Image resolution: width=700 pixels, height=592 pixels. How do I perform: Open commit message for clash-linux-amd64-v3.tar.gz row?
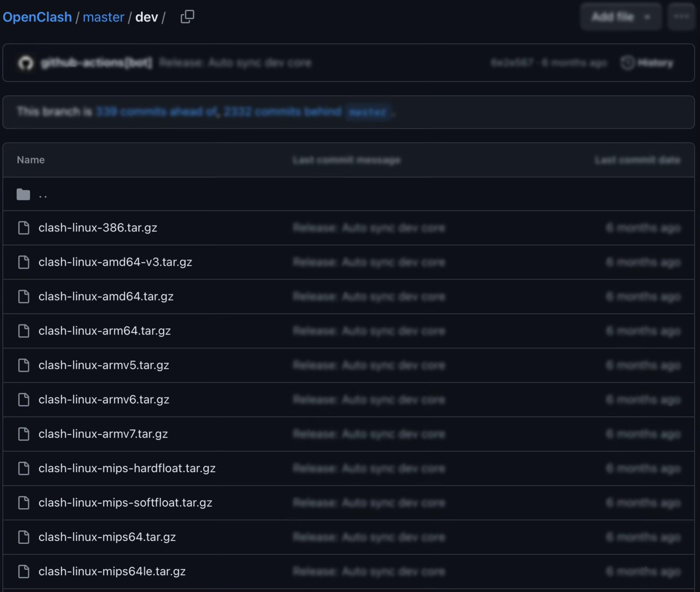pos(369,262)
